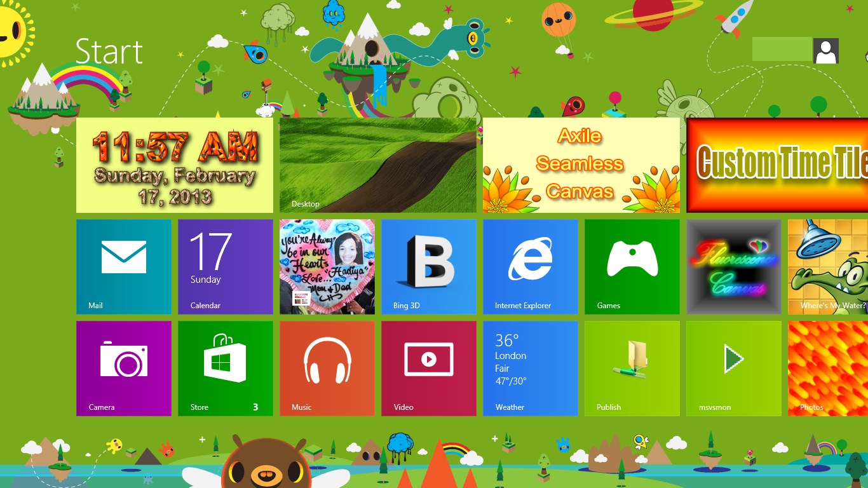Open the Publish folder tile
Viewport: 868px width, 488px height.
[632, 369]
